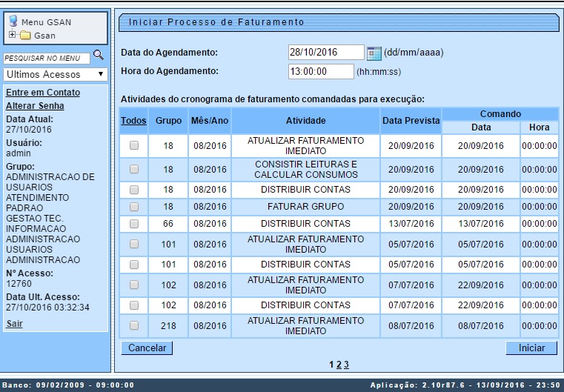Focus the Data do Agendamento field
This screenshot has width=564, height=392.
[x=326, y=52]
